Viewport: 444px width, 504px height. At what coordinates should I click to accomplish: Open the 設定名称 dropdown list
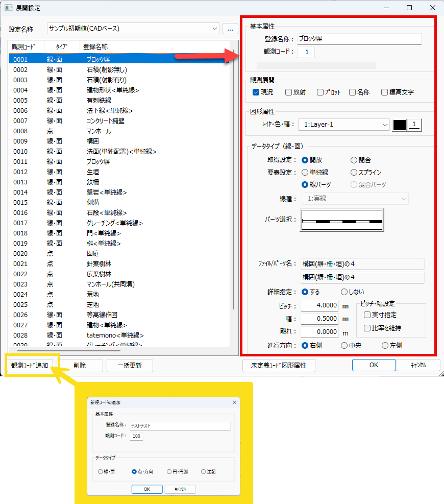214,29
